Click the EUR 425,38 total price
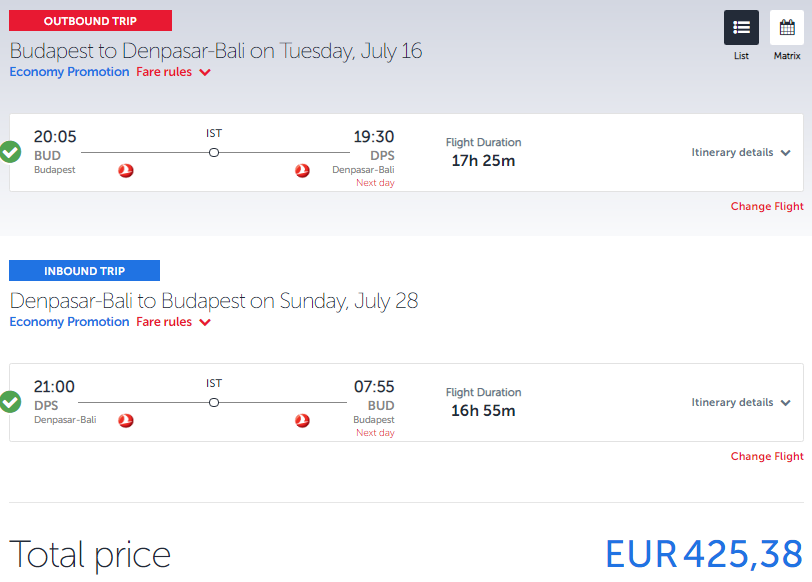 [x=704, y=555]
